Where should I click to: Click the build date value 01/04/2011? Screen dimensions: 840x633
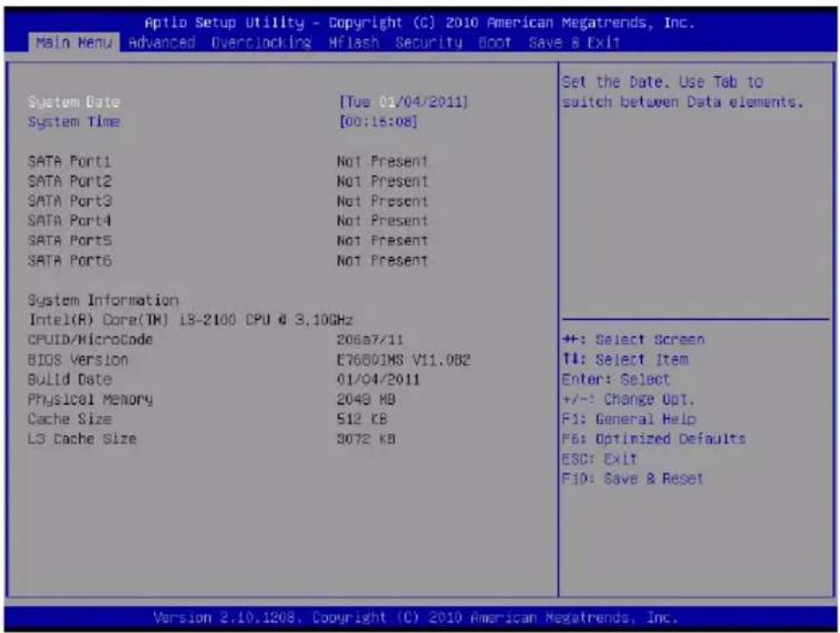pyautogui.click(x=378, y=380)
